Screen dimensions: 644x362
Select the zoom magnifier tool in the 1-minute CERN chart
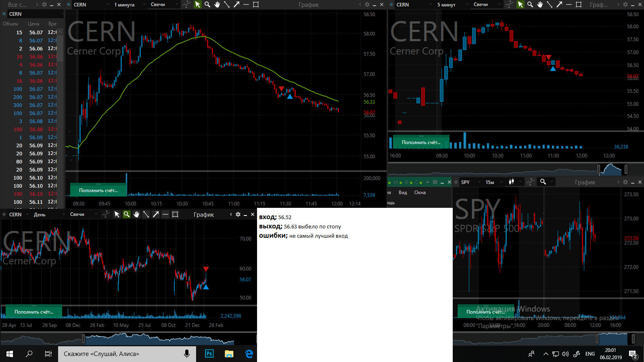[207, 4]
